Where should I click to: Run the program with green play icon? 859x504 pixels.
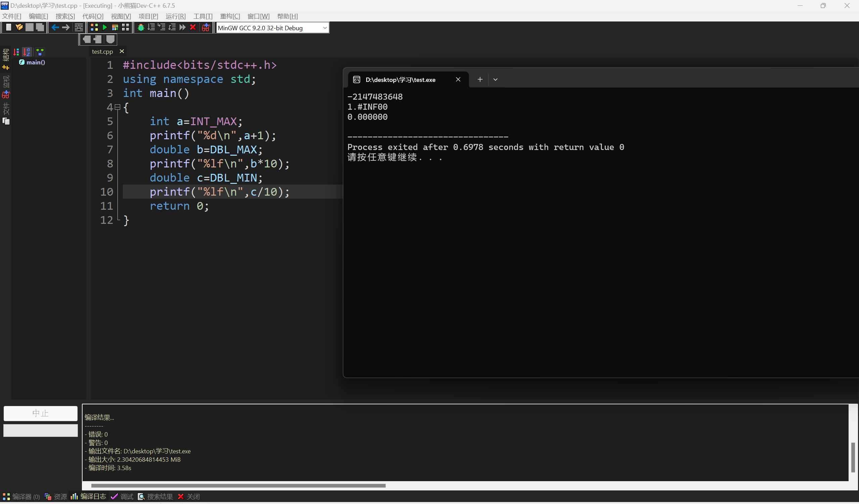pyautogui.click(x=105, y=28)
